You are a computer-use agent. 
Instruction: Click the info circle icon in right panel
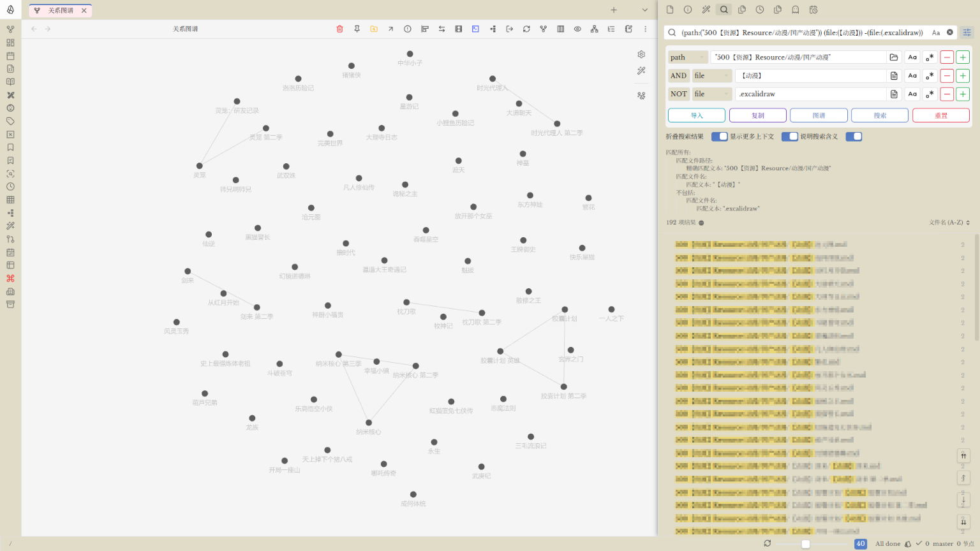tap(688, 10)
